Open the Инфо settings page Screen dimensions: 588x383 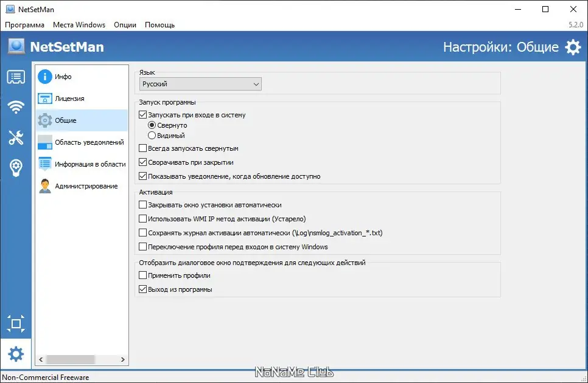[82, 77]
